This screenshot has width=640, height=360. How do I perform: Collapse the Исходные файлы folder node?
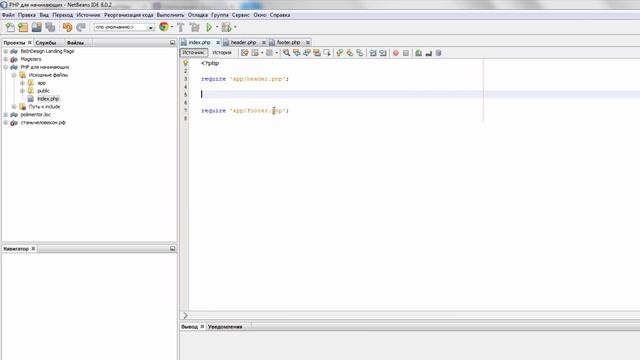click(14, 75)
